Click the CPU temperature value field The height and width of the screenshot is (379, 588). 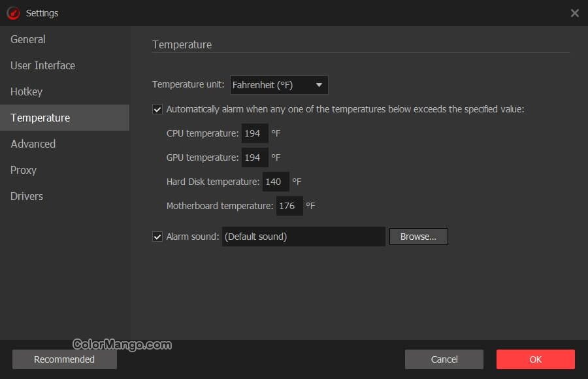[255, 133]
